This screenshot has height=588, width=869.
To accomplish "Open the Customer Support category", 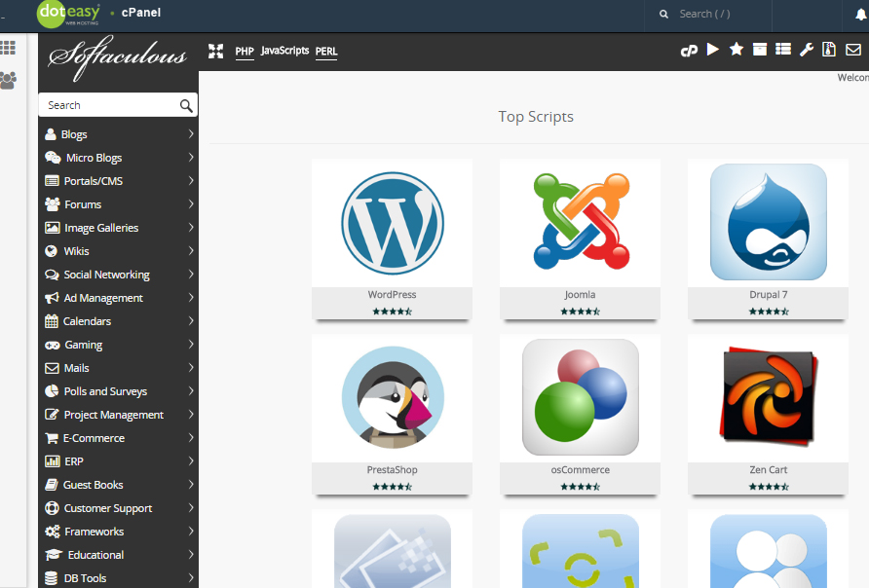I will click(x=119, y=508).
